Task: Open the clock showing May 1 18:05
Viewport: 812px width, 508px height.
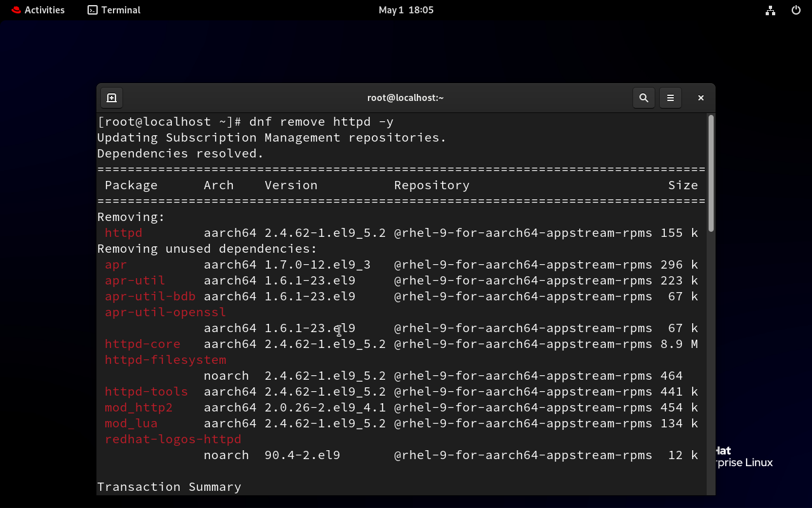Action: point(406,10)
